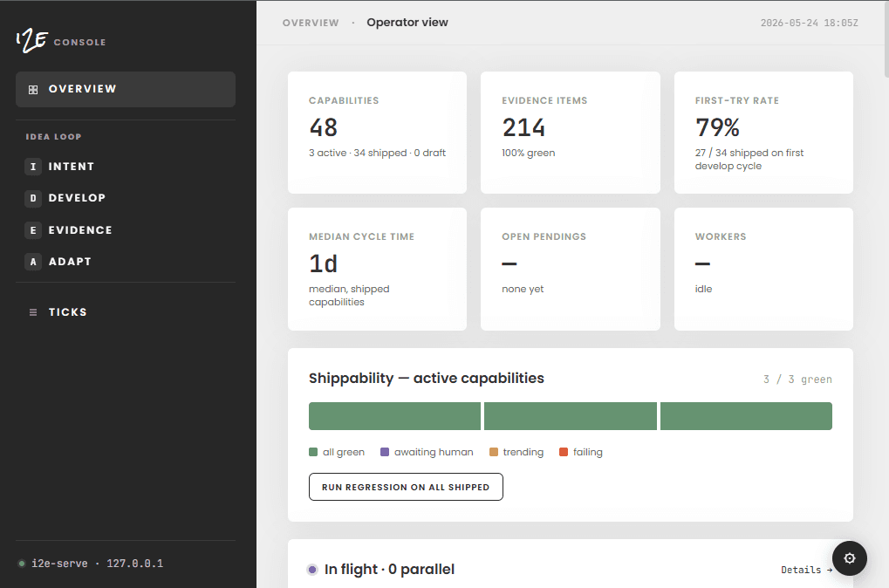
Task: Click the 'failing' red legend swatch
Action: pyautogui.click(x=564, y=452)
